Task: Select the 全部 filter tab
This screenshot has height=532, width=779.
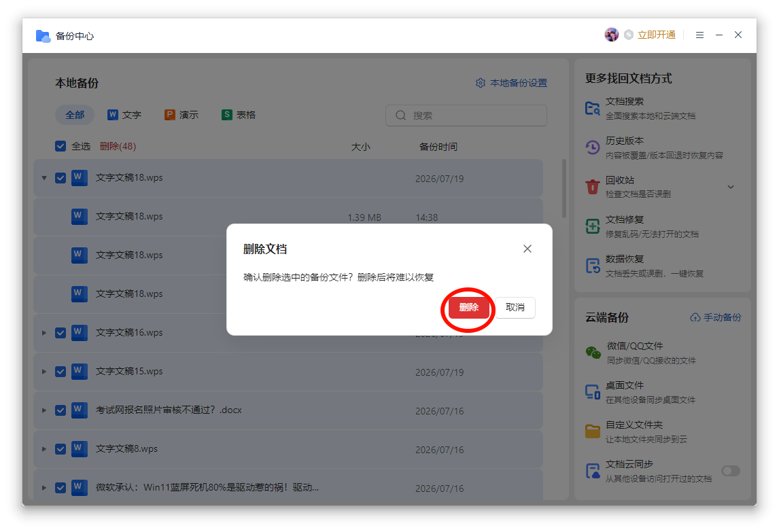Action: [75, 116]
